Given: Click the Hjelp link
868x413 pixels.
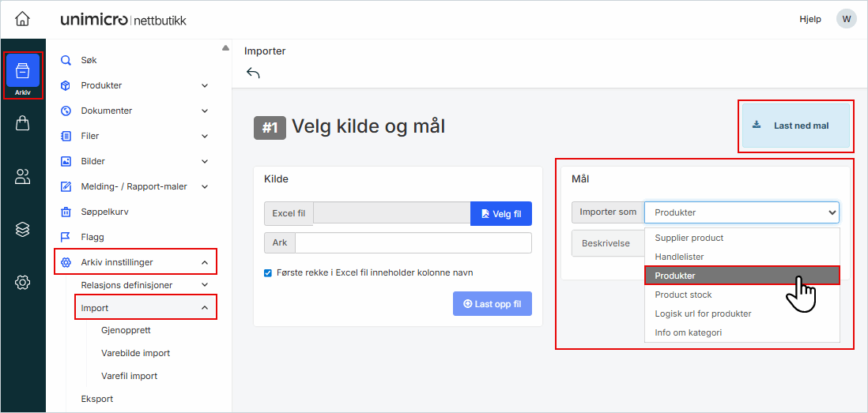Looking at the screenshot, I should coord(810,19).
